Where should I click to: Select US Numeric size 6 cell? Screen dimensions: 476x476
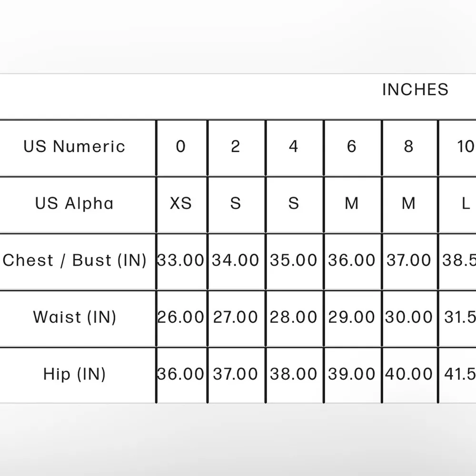352,147
